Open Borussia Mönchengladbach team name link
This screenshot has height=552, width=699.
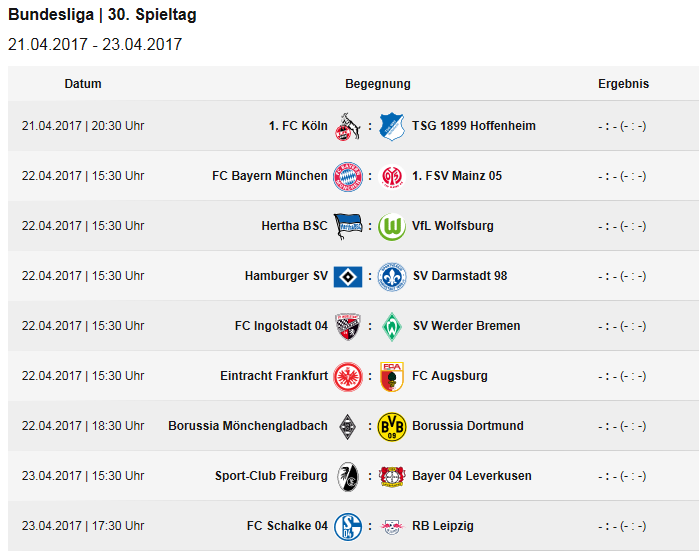point(248,426)
